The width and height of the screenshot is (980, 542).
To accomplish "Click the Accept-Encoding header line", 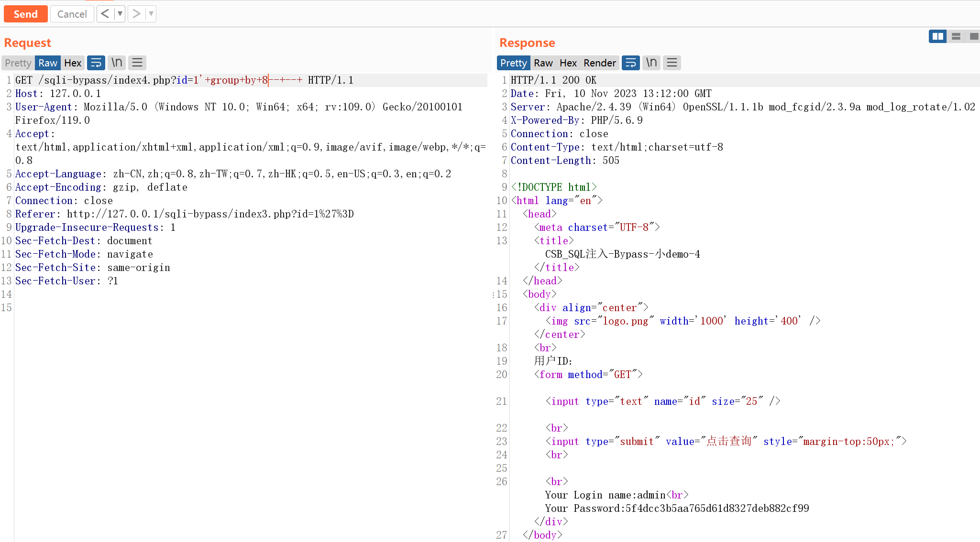I will pyautogui.click(x=101, y=187).
